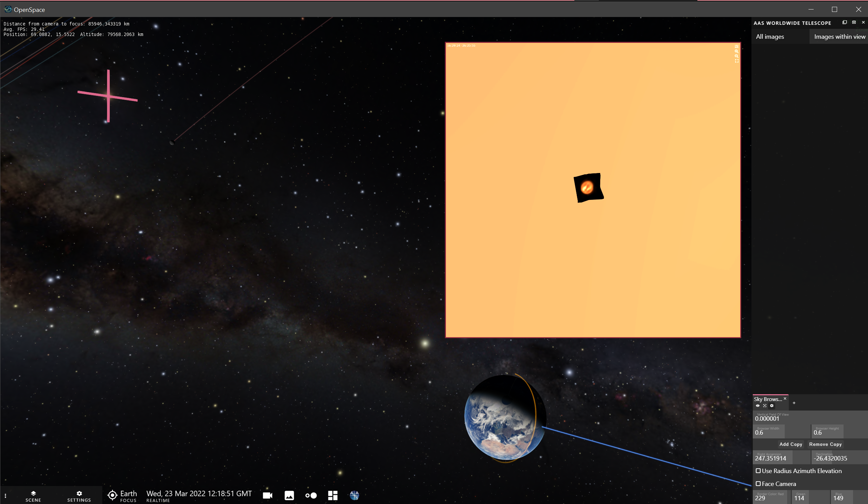Zoom out inside the sky browser view
The image size is (868, 504).
(737, 56)
